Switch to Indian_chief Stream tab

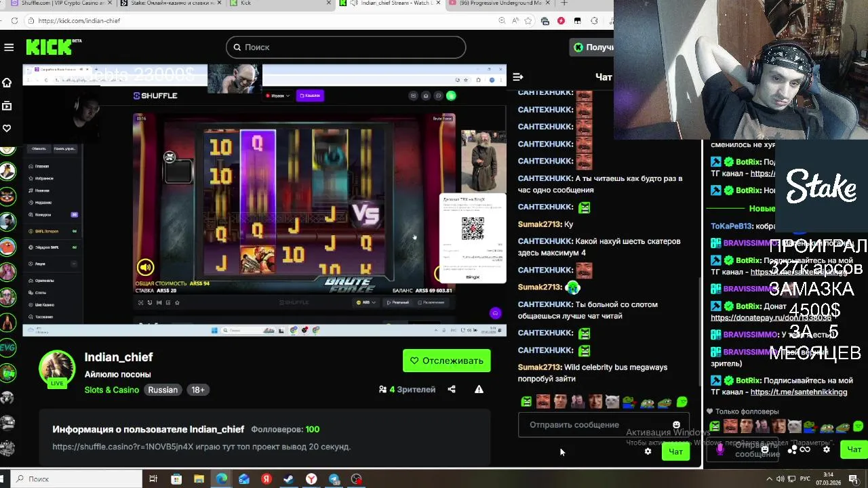[392, 3]
